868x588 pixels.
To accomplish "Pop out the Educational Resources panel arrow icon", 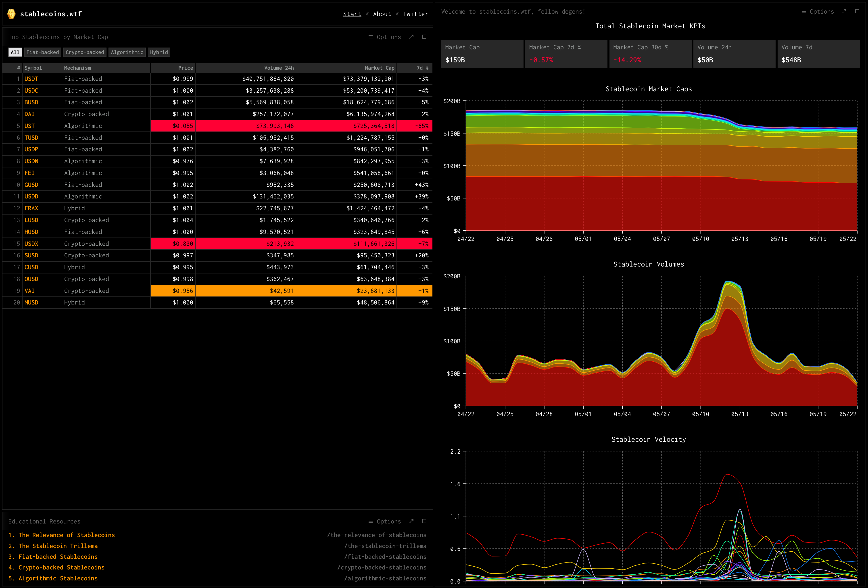I will pyautogui.click(x=411, y=521).
